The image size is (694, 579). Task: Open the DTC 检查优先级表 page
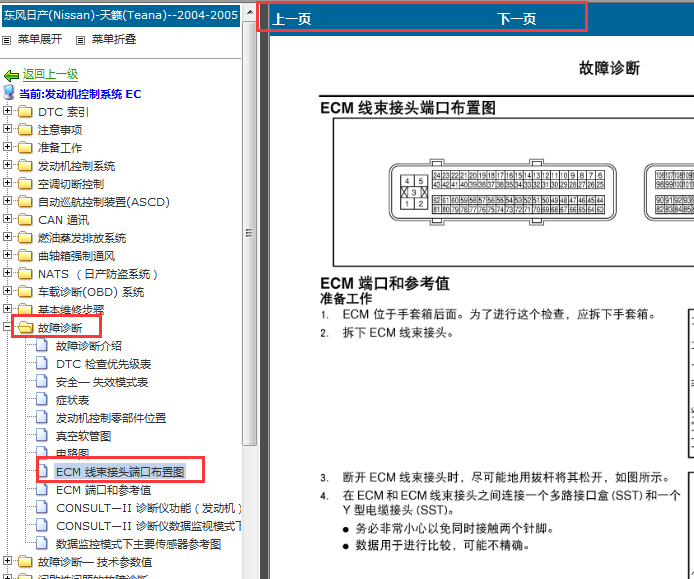click(x=104, y=364)
